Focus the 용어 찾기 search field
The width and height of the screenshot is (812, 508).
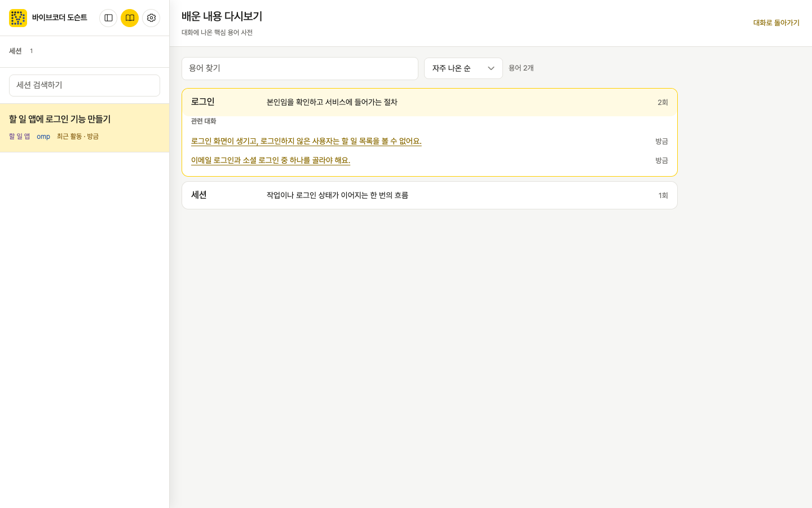coord(300,68)
